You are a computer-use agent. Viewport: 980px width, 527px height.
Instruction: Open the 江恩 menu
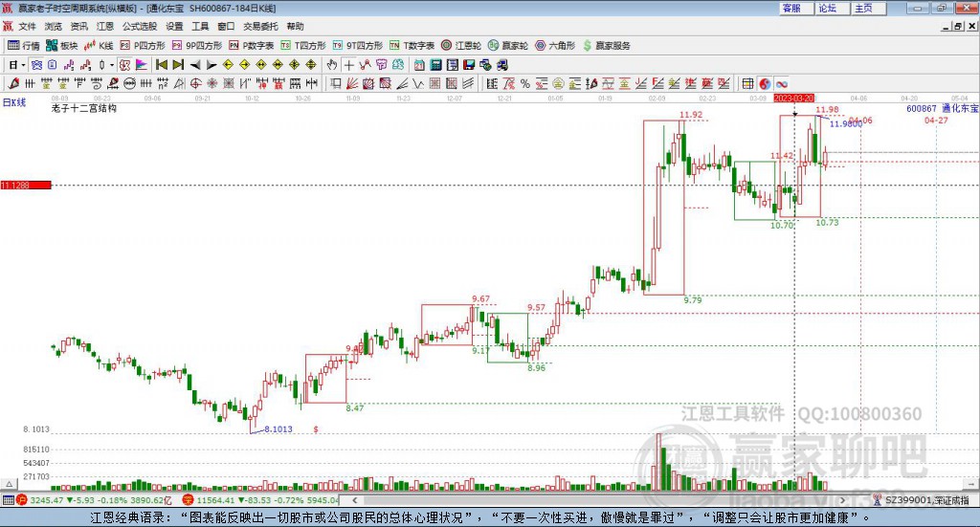[x=105, y=26]
